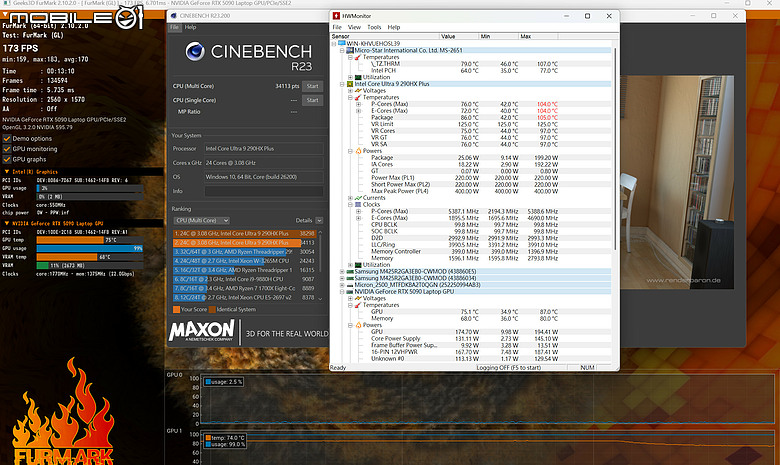The width and height of the screenshot is (780, 465).
Task: Click the orange Your Score legend swatch
Action: pos(176,309)
